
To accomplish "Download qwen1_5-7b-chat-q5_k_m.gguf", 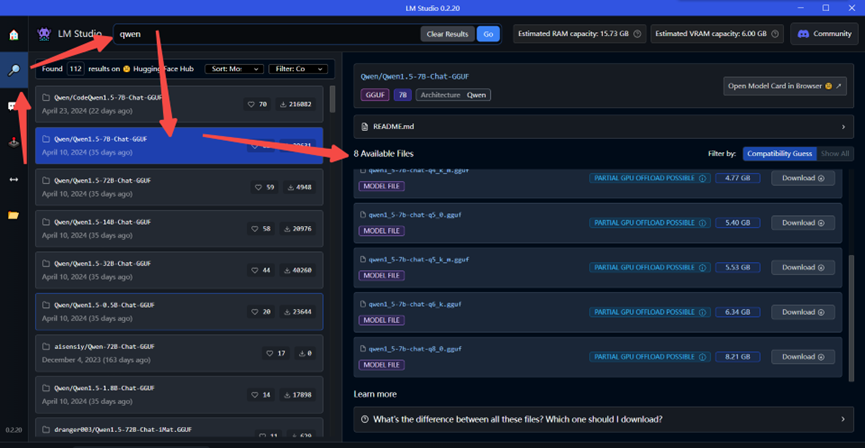I will click(803, 268).
